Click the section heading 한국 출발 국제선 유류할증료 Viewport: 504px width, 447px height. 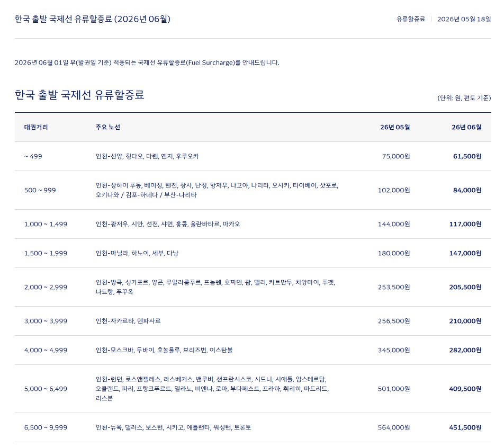79,95
